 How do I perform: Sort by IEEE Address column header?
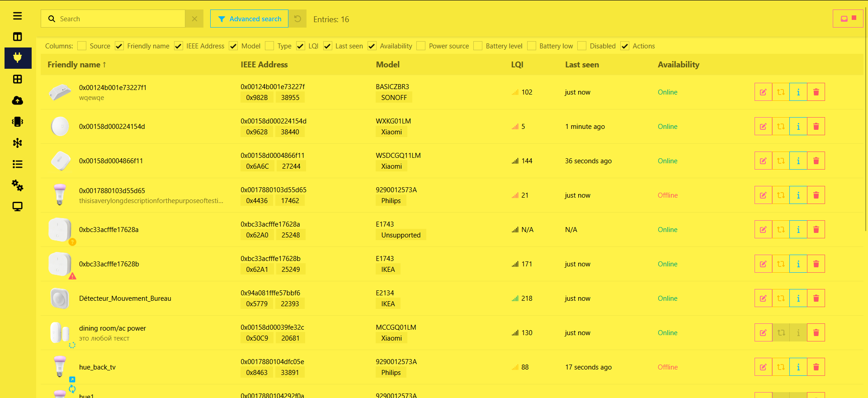264,65
